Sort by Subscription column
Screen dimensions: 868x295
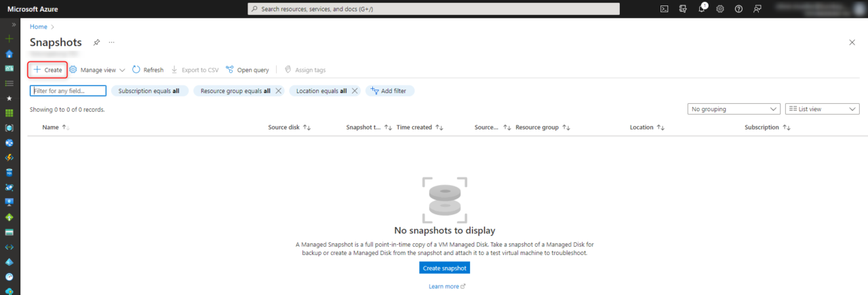tap(768, 127)
